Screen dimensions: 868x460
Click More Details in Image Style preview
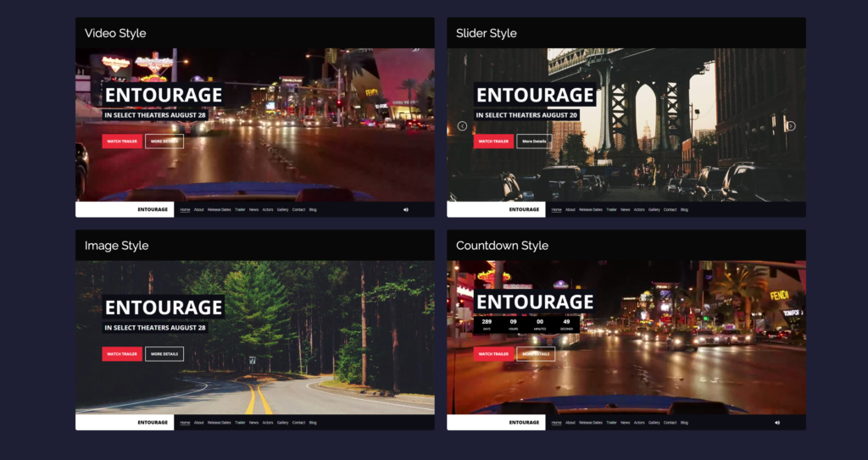point(164,354)
